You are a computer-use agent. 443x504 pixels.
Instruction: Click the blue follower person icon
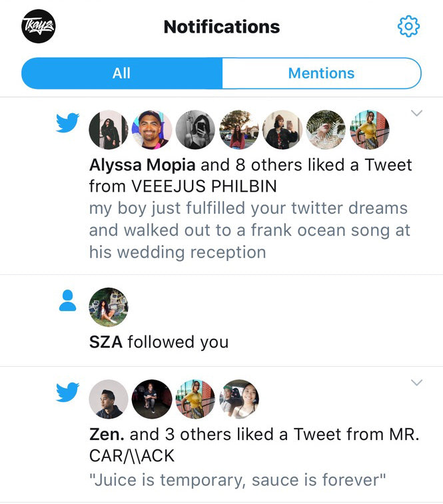(67, 302)
